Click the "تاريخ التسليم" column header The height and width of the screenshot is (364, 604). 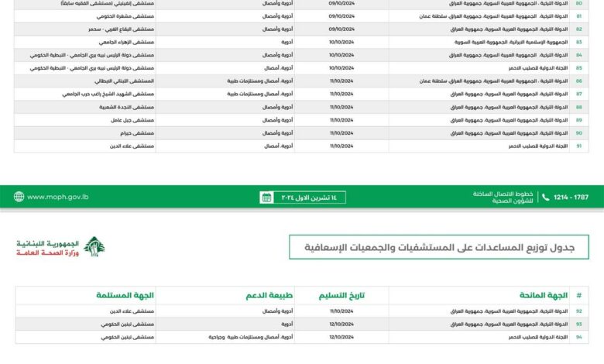341,295
